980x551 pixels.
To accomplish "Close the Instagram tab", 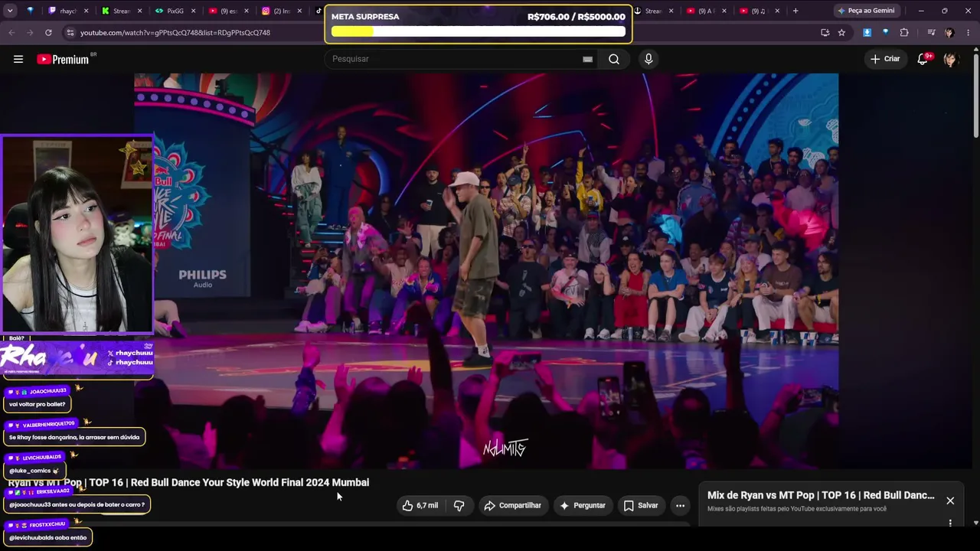I will 299,11.
